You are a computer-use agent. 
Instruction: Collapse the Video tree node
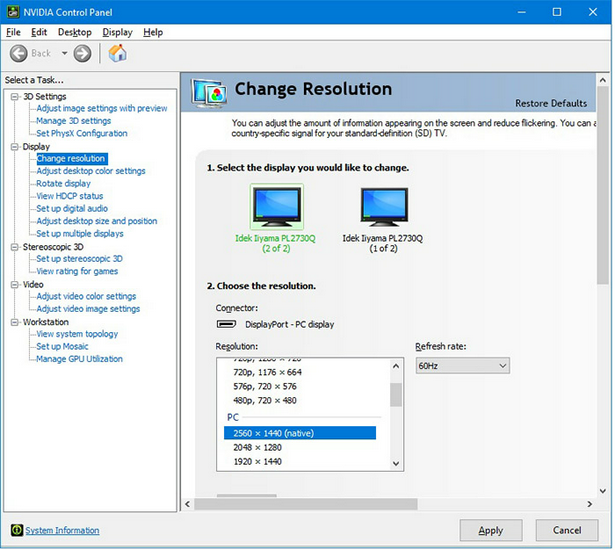pyautogui.click(x=15, y=284)
